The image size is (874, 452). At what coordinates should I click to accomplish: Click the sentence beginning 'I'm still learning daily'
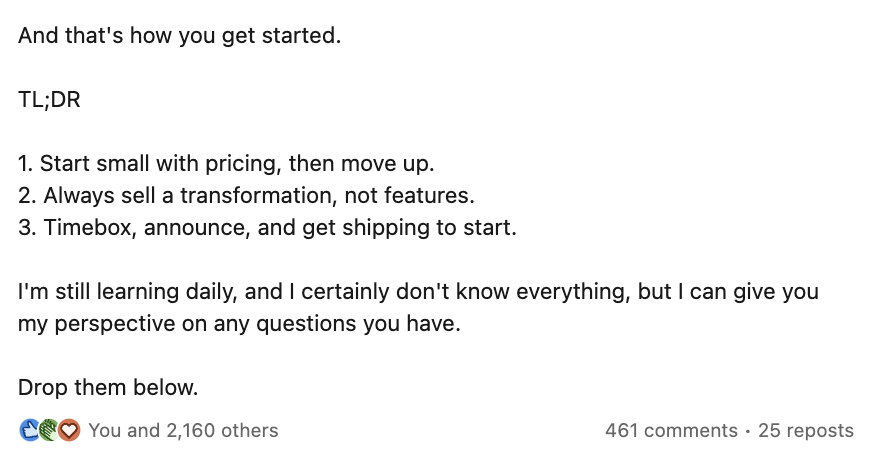(418, 292)
